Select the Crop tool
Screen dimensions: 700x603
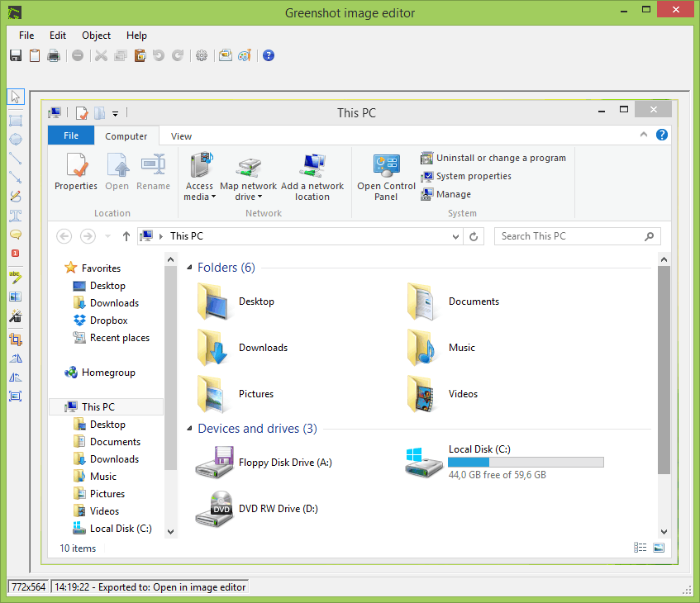click(15, 339)
